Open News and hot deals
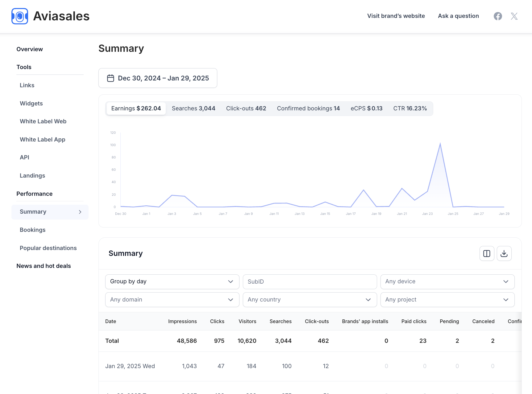532x394 pixels. coord(44,266)
